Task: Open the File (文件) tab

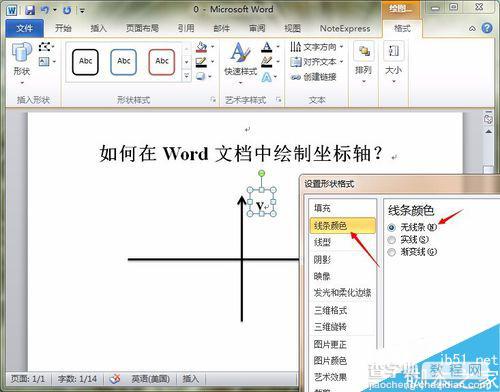Action: point(25,28)
